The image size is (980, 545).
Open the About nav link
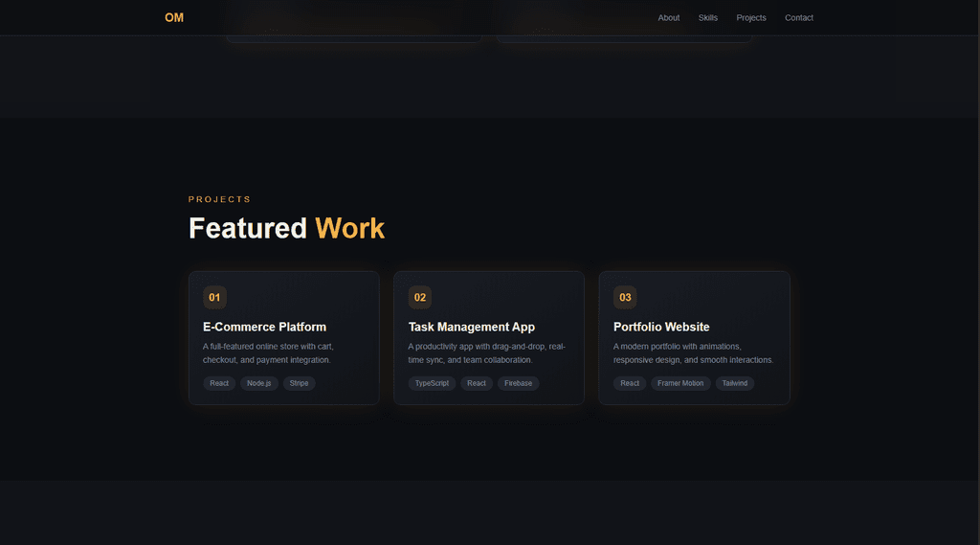click(x=668, y=17)
